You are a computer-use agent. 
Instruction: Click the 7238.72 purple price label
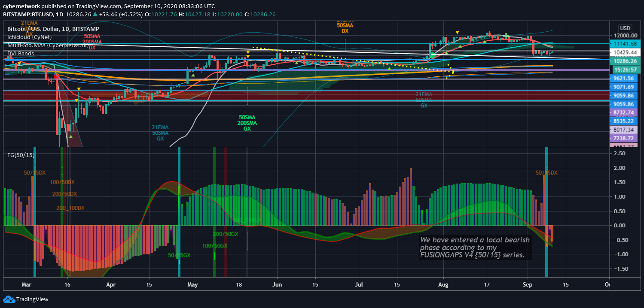(625, 138)
